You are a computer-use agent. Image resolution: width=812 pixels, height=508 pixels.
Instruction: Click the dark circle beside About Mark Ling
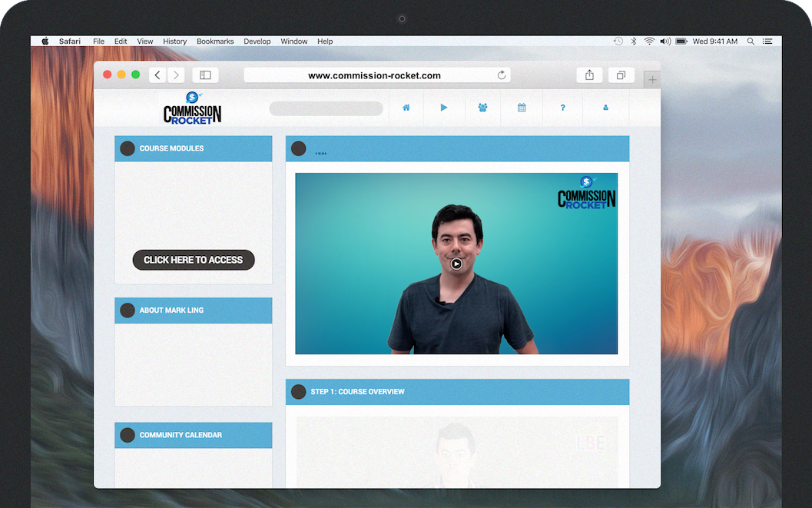128,310
